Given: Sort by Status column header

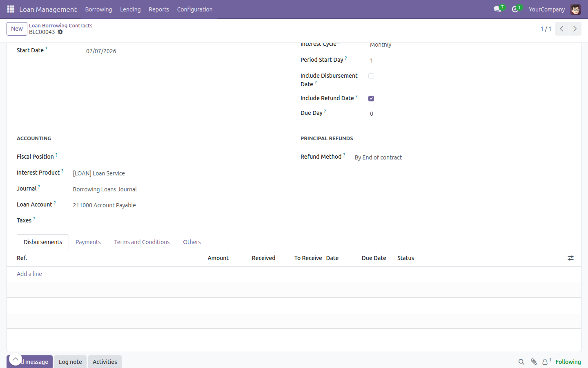Looking at the screenshot, I should [405, 258].
